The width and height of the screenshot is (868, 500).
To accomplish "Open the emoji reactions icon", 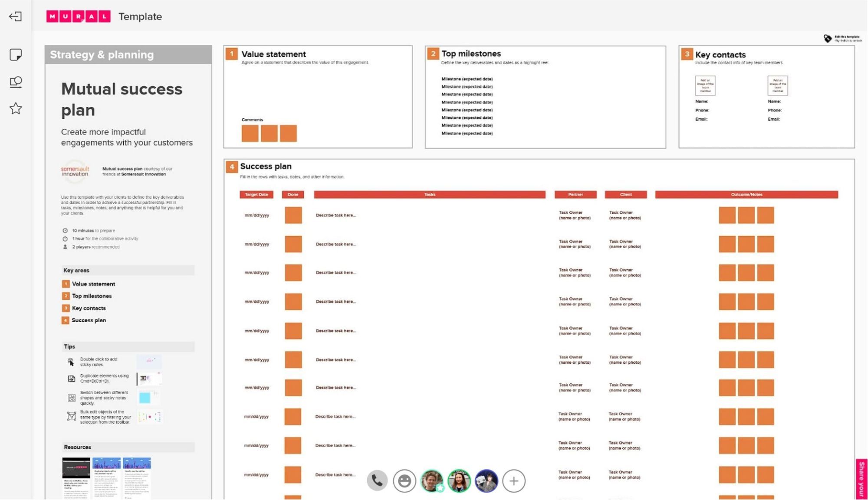I will (x=404, y=480).
